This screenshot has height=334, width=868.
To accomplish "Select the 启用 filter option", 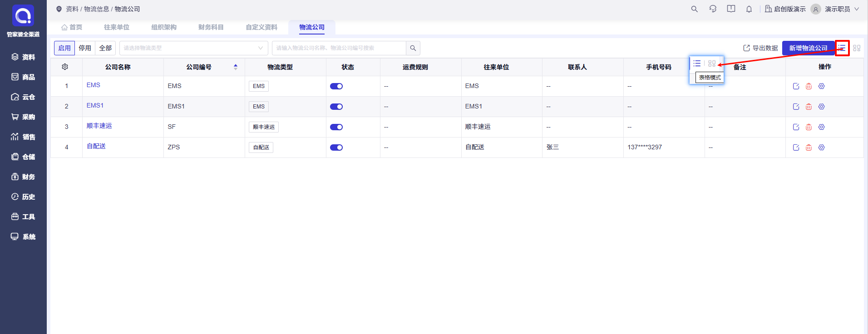I will [64, 48].
